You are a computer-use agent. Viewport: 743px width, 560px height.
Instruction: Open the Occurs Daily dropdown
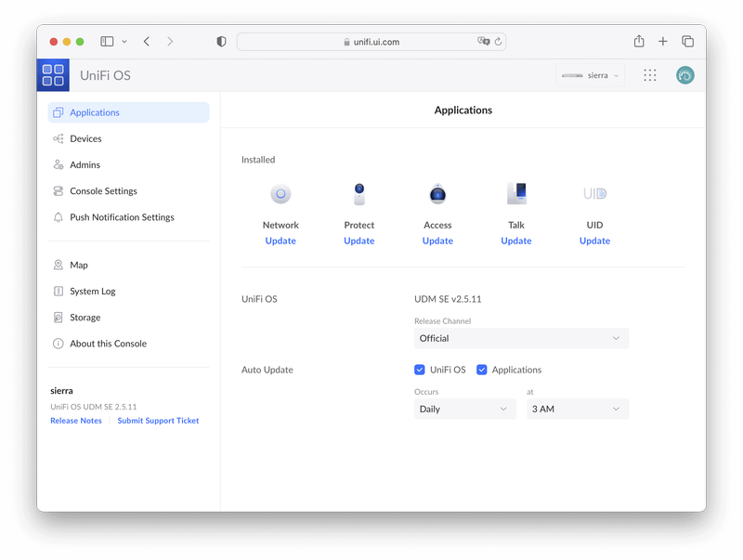point(464,409)
